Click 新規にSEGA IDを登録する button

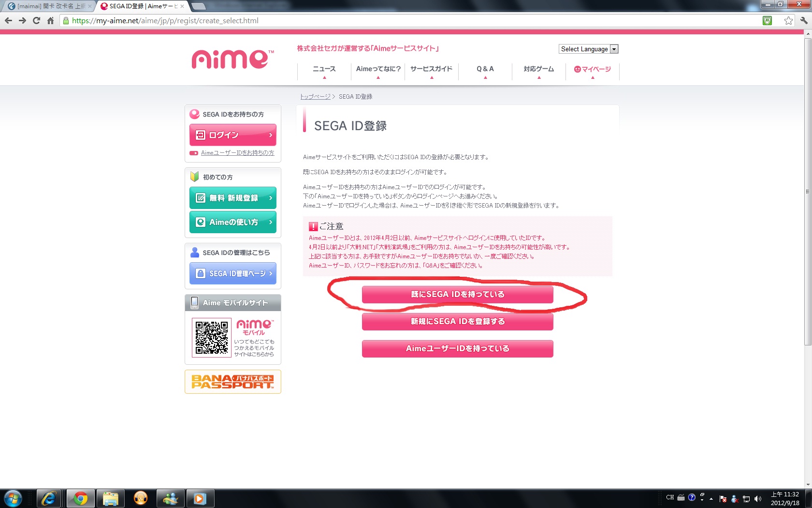tap(457, 321)
